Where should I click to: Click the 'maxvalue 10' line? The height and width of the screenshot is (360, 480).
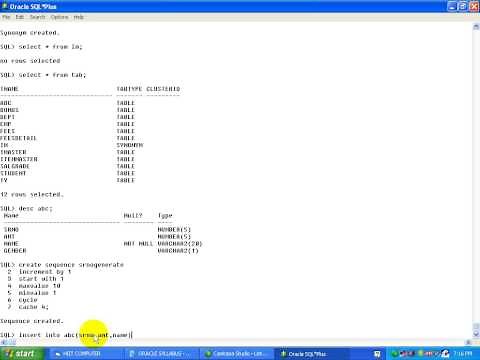pyautogui.click(x=39, y=286)
